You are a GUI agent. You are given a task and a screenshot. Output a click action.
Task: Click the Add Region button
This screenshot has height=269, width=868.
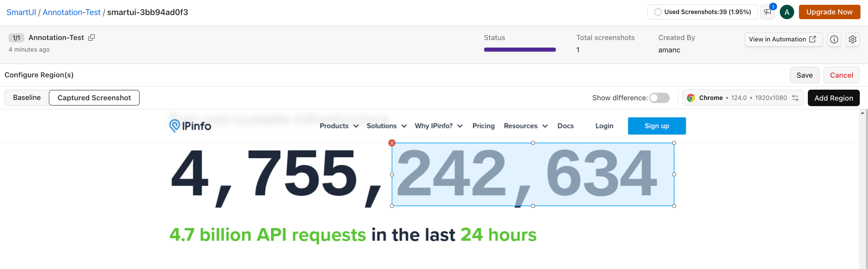833,98
